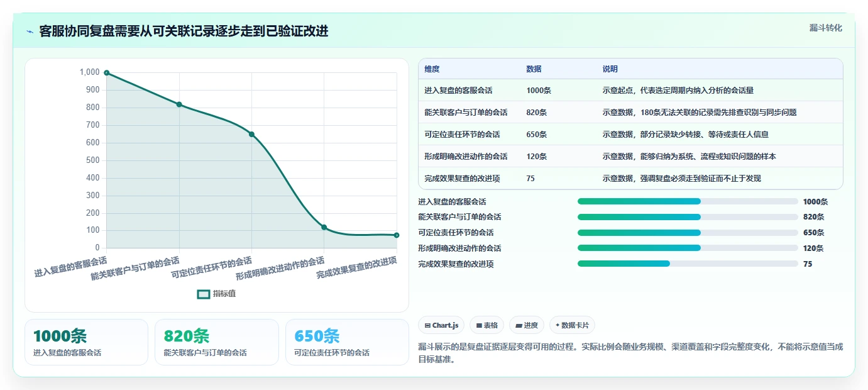Click the 650条 value in the table
The width and height of the screenshot is (868, 390).
click(537, 134)
